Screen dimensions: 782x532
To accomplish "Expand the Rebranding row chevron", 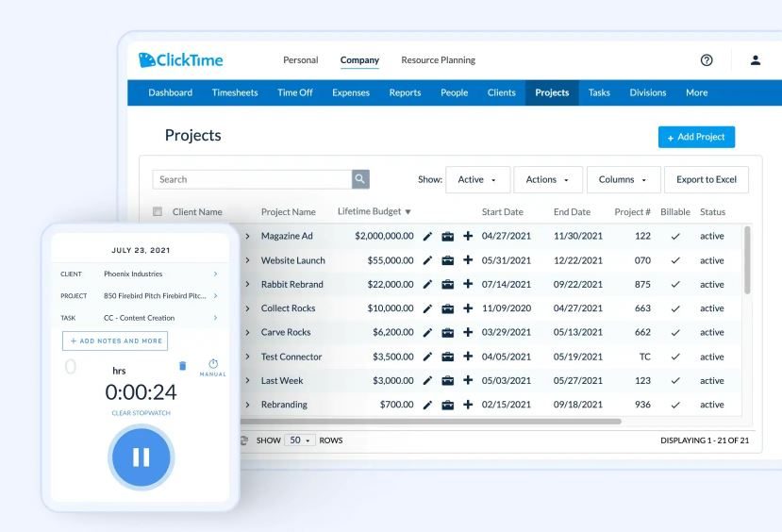I will tap(247, 405).
